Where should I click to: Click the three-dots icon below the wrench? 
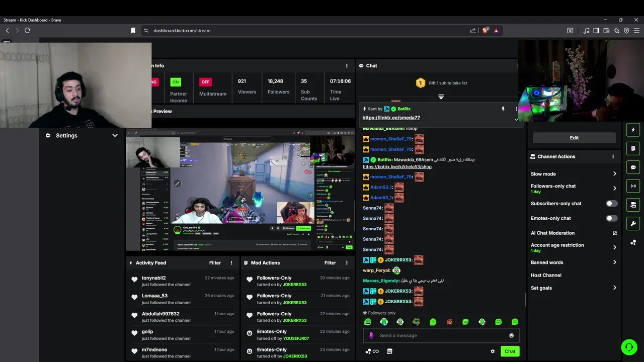633,242
